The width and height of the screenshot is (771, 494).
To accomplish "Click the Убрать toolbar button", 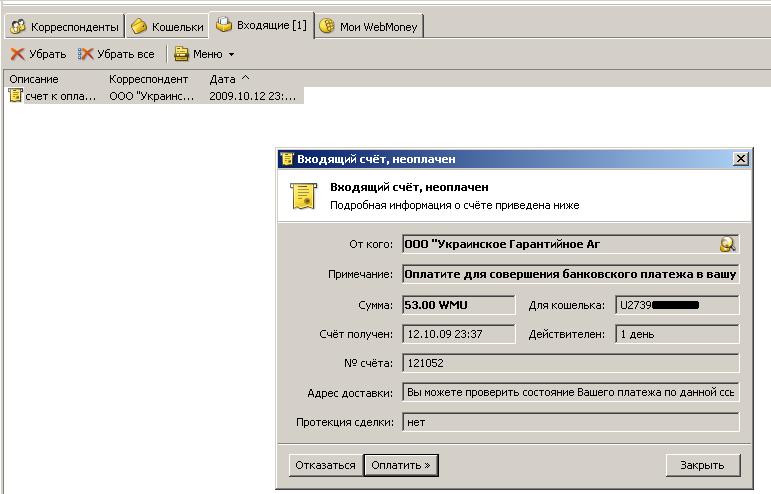I will pyautogui.click(x=38, y=54).
